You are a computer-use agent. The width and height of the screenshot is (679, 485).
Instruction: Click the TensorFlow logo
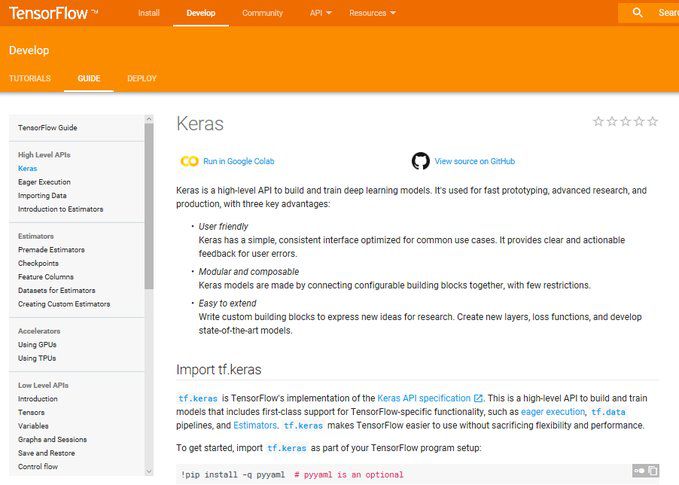(53, 13)
